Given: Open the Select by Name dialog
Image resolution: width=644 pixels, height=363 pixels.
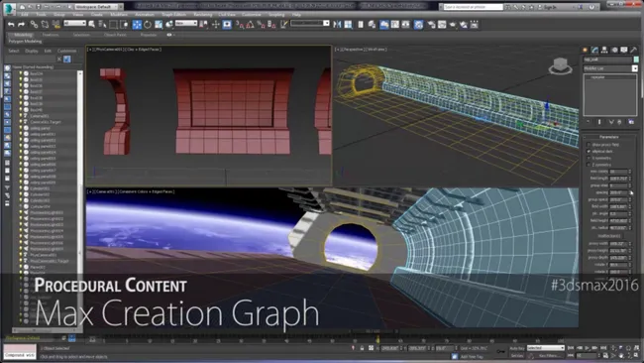Looking at the screenshot, I should pyautogui.click(x=102, y=25).
